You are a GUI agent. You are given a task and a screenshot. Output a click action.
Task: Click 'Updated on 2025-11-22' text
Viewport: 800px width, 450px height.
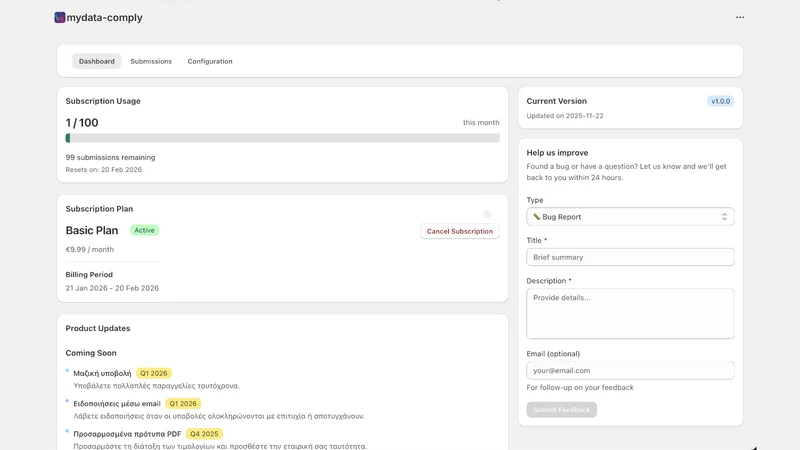click(x=565, y=116)
